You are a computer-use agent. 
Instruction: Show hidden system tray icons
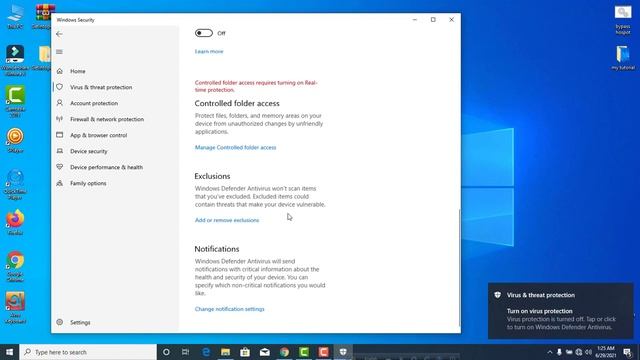tap(550, 352)
